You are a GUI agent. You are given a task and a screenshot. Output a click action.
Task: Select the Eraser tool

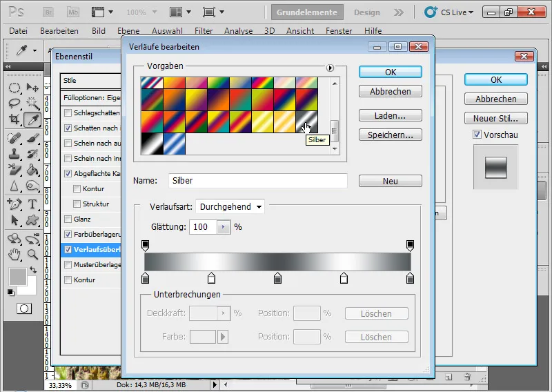coord(14,170)
